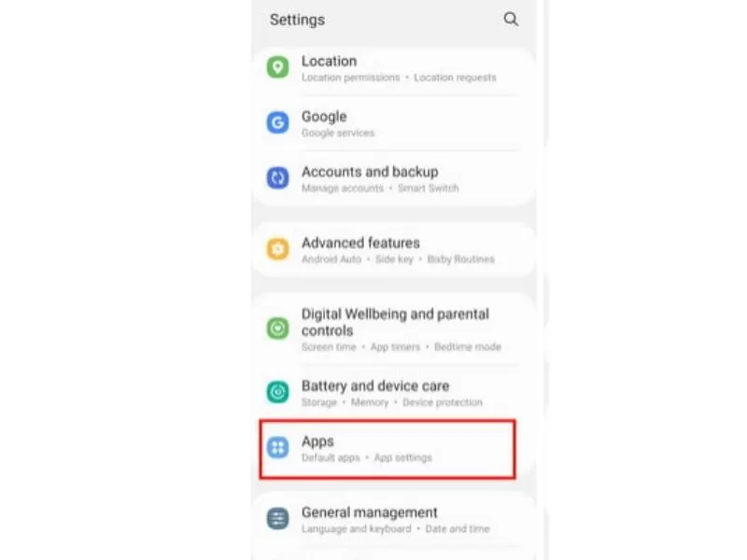Tap the search magnifier icon

[511, 19]
